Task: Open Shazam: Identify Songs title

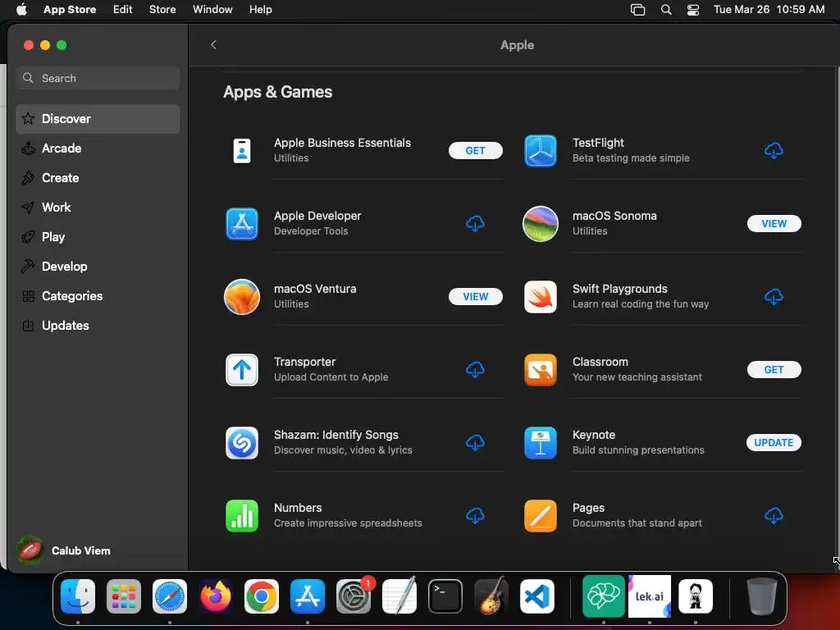Action: tap(336, 435)
